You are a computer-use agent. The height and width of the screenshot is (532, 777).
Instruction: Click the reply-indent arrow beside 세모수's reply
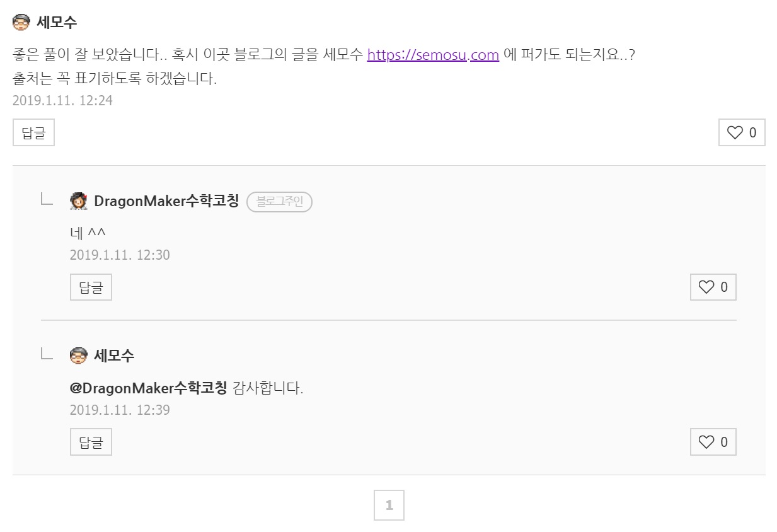coord(47,354)
